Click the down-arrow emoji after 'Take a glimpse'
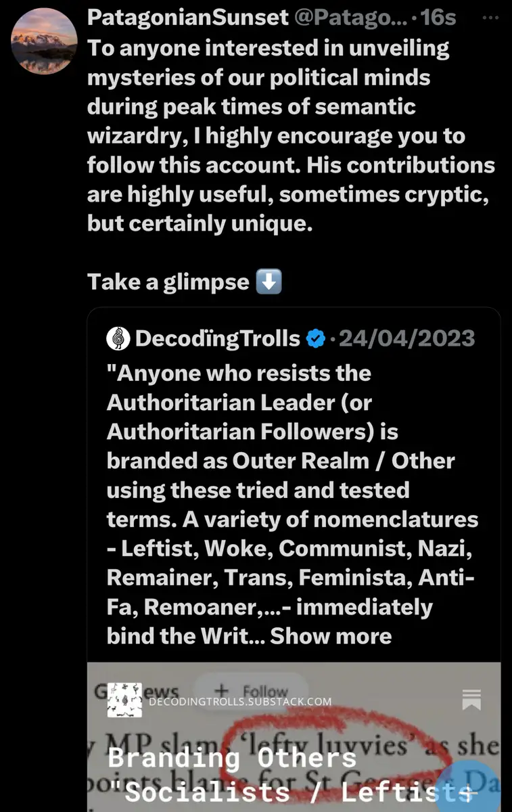This screenshot has width=512, height=812. 269,281
